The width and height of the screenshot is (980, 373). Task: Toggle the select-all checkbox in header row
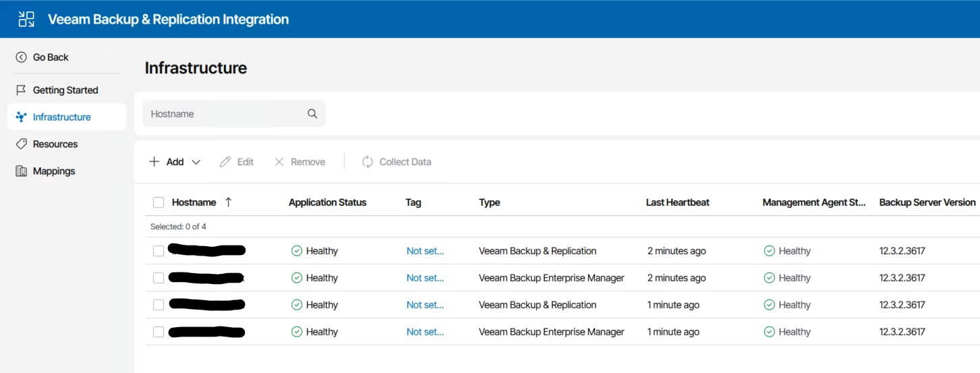click(158, 202)
